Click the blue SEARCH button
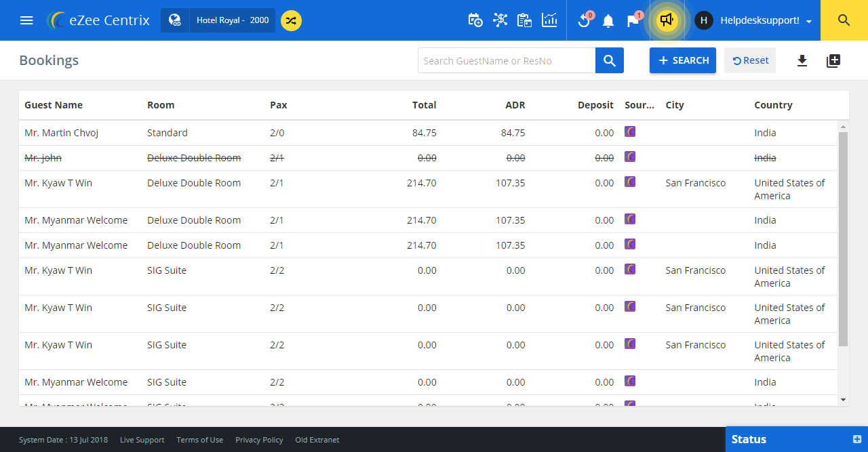The width and height of the screenshot is (868, 452). coord(682,60)
